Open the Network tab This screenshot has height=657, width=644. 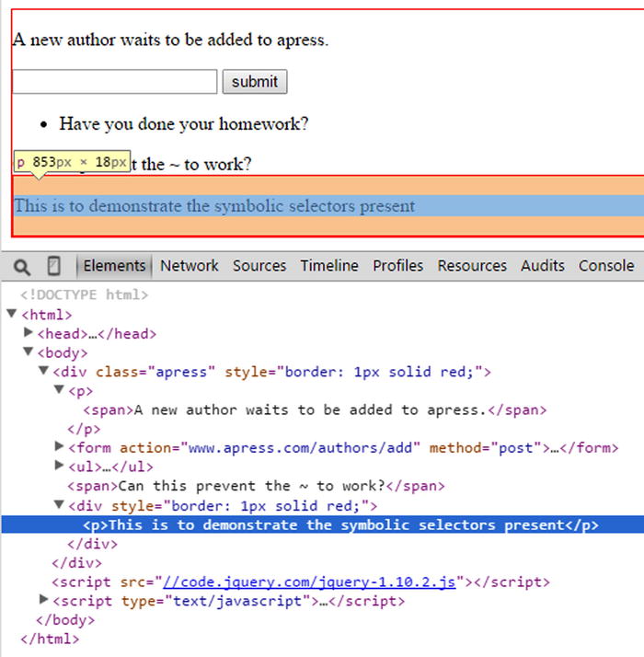point(189,266)
